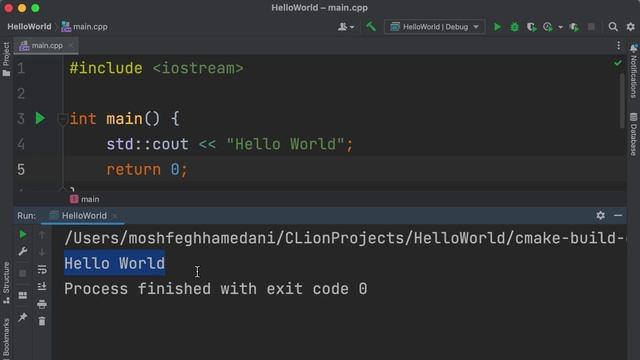Pin the Run tab with pin icon
This screenshot has height=360, width=640.
tap(23, 317)
